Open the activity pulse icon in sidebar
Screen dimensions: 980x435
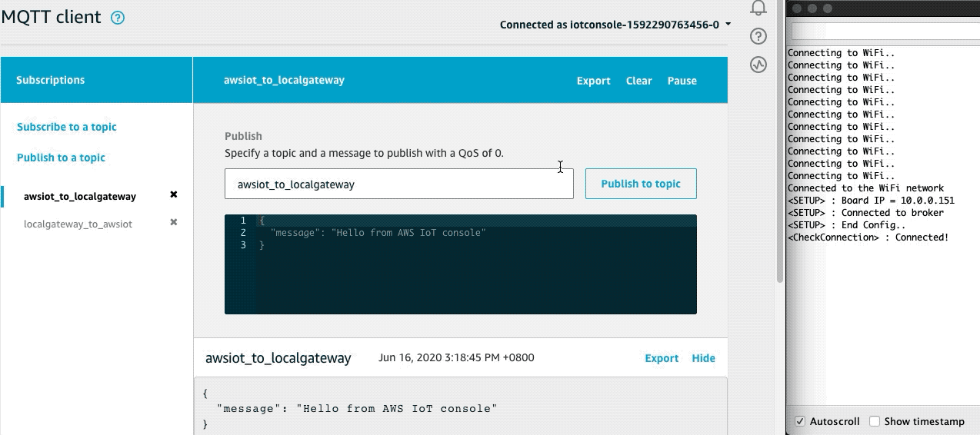[x=758, y=65]
